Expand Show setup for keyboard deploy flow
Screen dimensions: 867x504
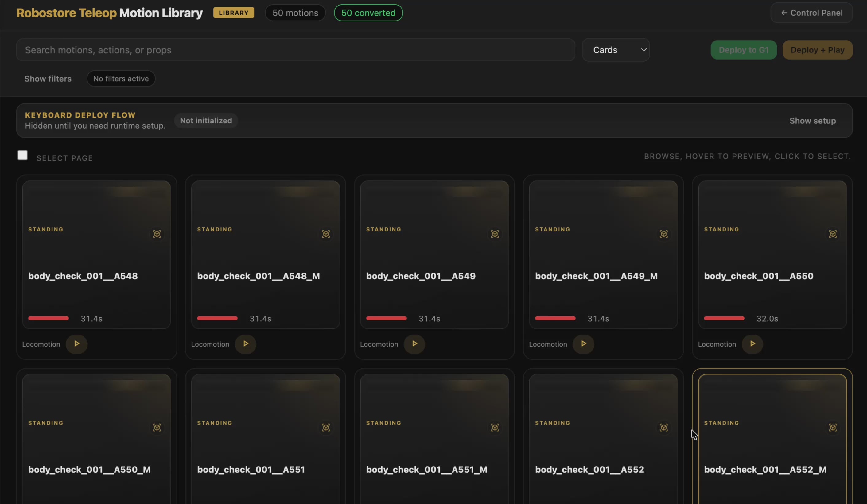[x=812, y=121]
